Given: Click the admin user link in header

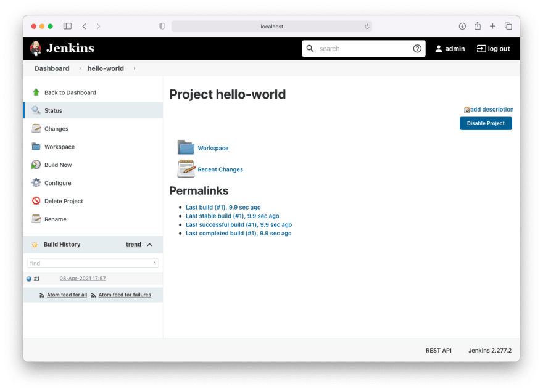Looking at the screenshot, I should pos(455,49).
